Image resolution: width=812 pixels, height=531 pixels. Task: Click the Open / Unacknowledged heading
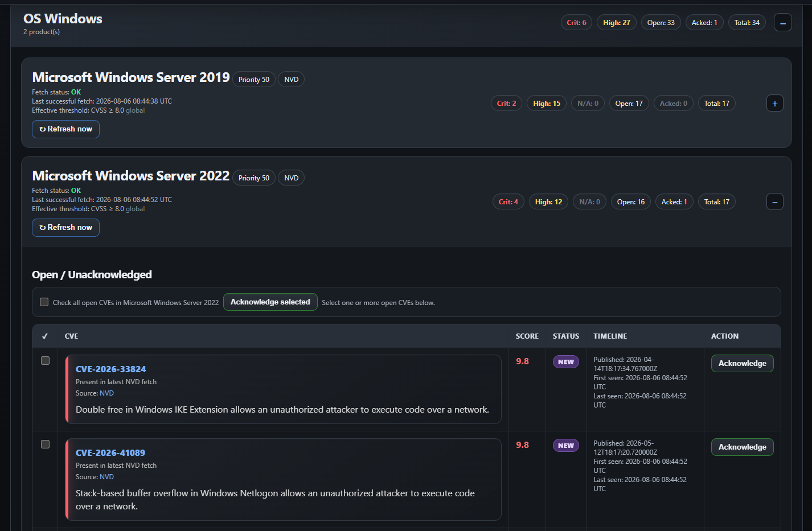pos(92,275)
